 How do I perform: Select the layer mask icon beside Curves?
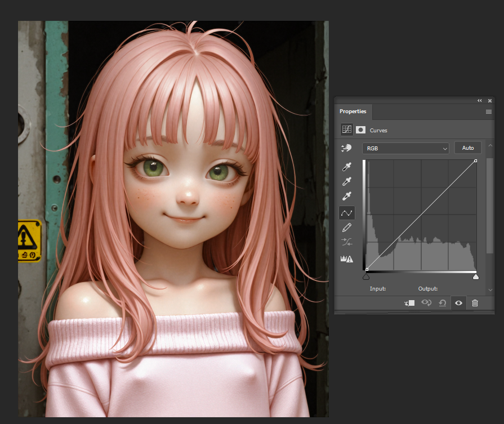[x=360, y=130]
